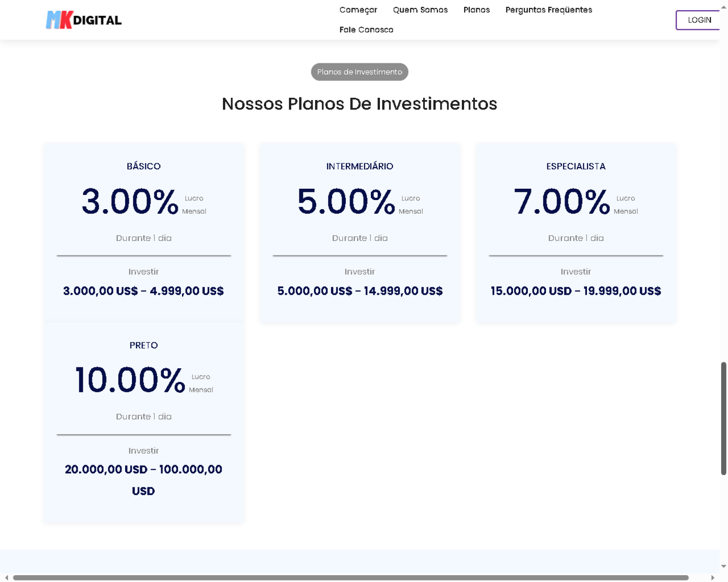Viewport: 728px width, 582px height.
Task: Open Perguntas Freqüentes from the navigation bar
Action: point(548,10)
